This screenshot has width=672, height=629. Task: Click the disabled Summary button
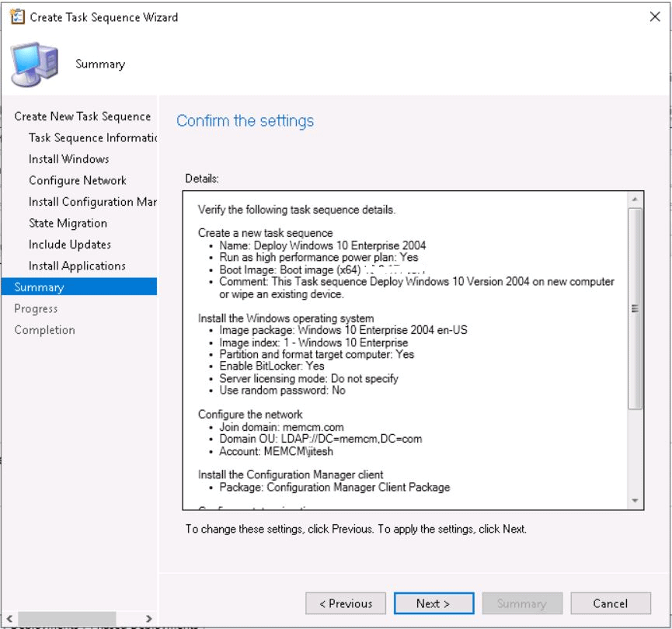click(x=522, y=603)
